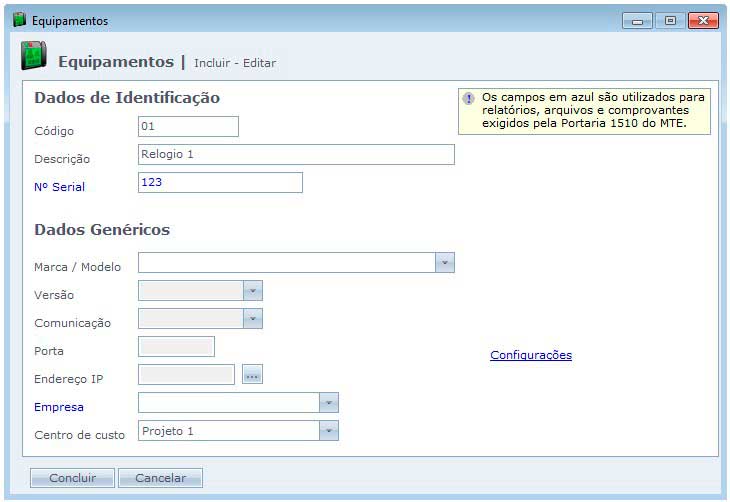Minimize the Equipamentos window
This screenshot has height=502, width=730.
(x=637, y=21)
